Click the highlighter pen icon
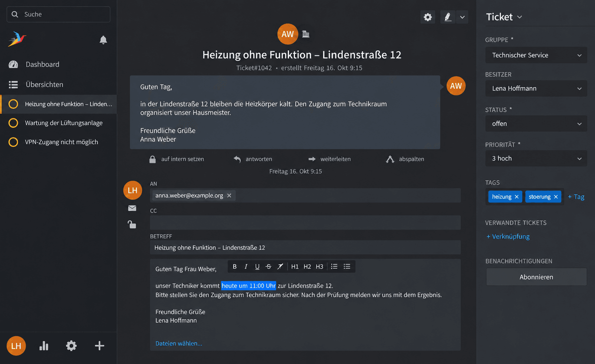Screen dimensions: 595x364 (448, 17)
